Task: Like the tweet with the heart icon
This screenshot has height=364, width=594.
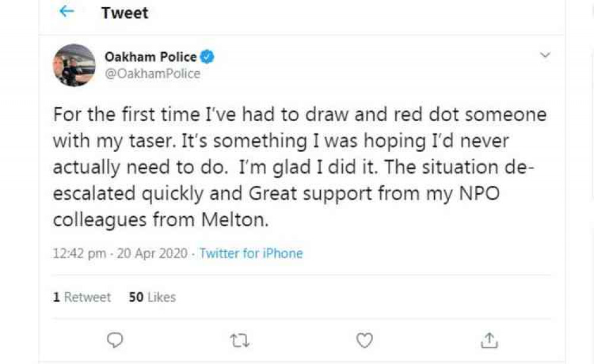Action: (365, 340)
